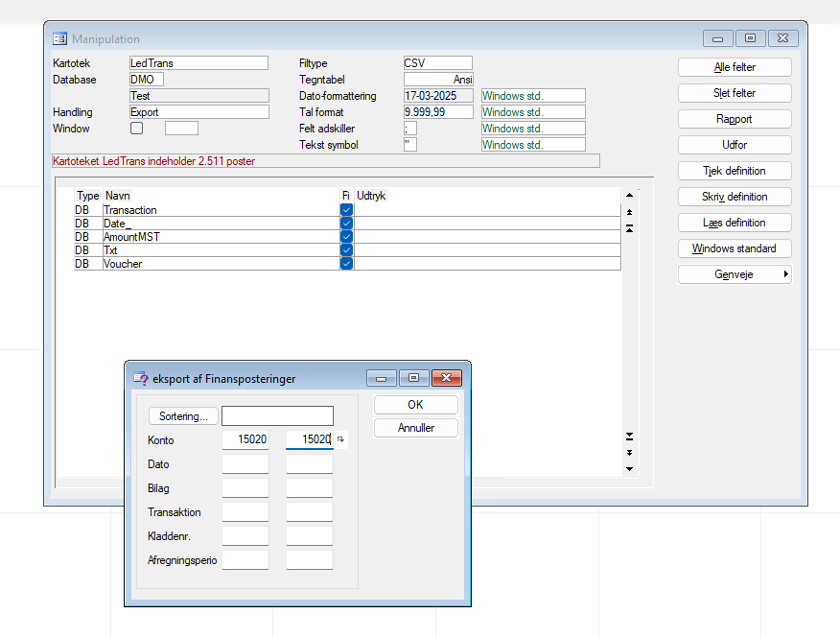Uncheck the Fi box for AmountMST

tap(346, 236)
